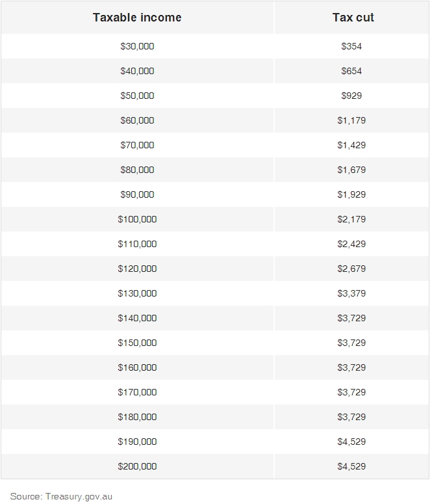
Task: Click the $2,429 tax cut value
Action: [351, 244]
